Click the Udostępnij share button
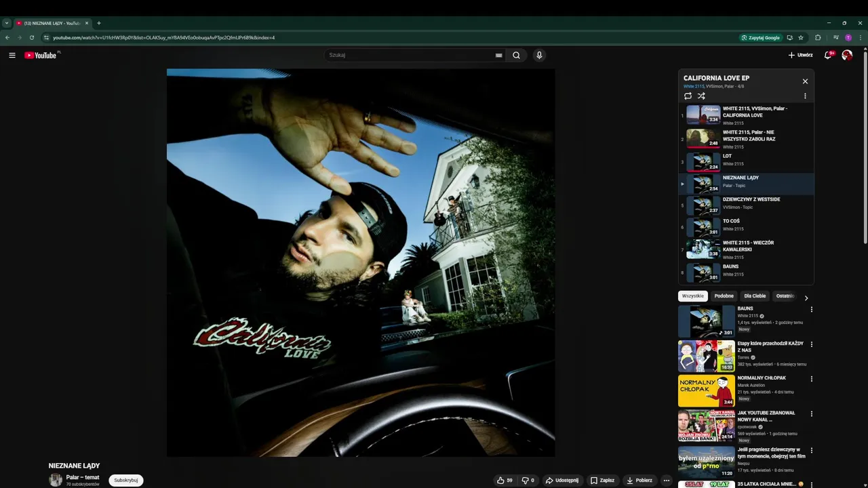Screen dimensions: 868x488 [x=562, y=481]
